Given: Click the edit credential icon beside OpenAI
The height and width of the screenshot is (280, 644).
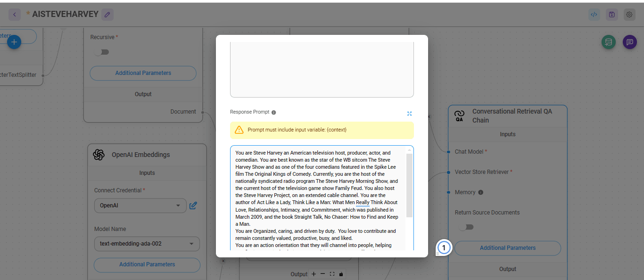Looking at the screenshot, I should pyautogui.click(x=193, y=206).
